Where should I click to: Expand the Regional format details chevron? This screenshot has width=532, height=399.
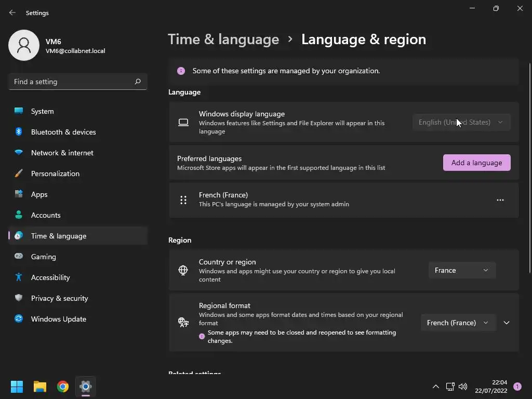pyautogui.click(x=507, y=322)
